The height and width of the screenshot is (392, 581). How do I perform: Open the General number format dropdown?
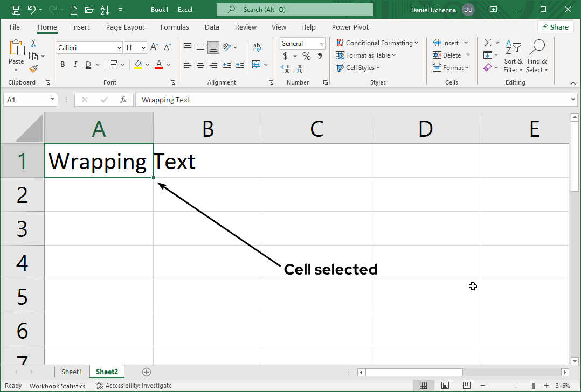tap(322, 43)
